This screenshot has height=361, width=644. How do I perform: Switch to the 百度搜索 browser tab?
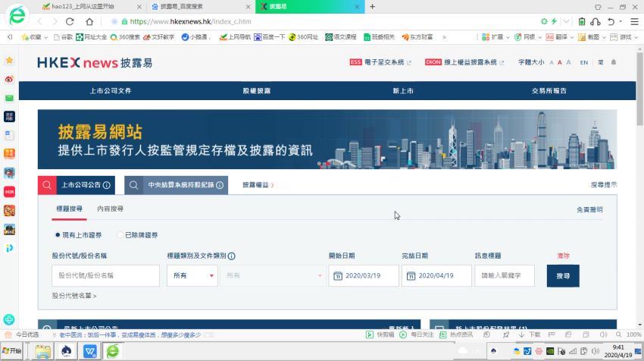[x=201, y=7]
